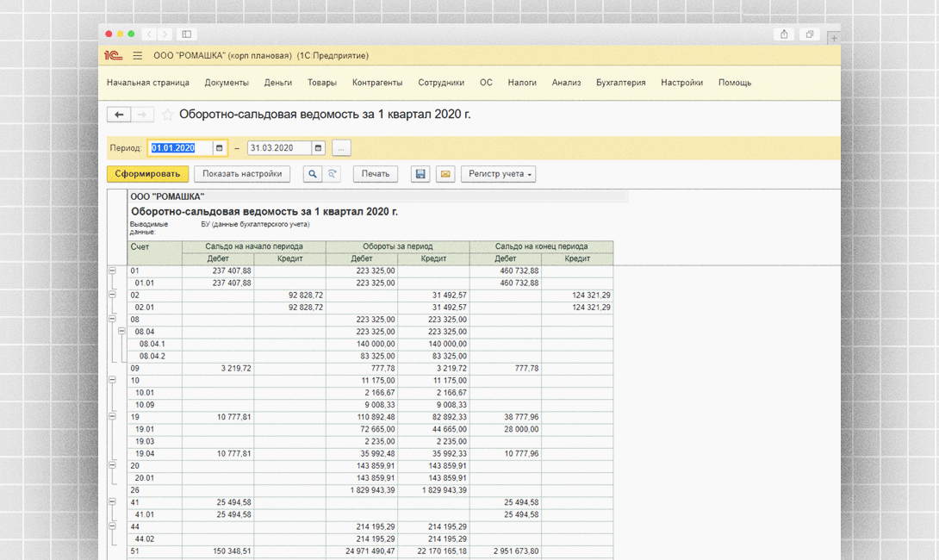939x560 pixels.
Task: Collapse account 01 group
Action: (x=113, y=271)
